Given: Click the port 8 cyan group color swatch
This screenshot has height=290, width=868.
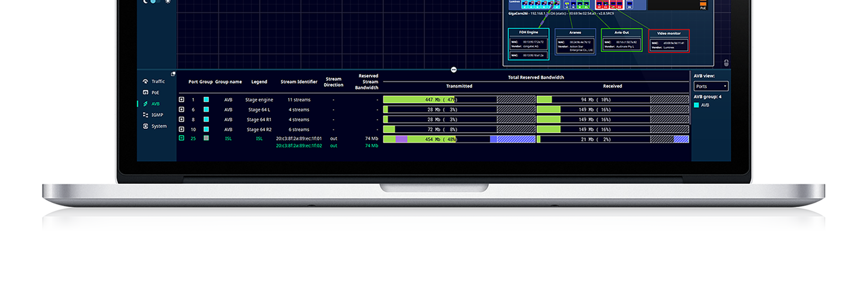Looking at the screenshot, I should coord(206,120).
